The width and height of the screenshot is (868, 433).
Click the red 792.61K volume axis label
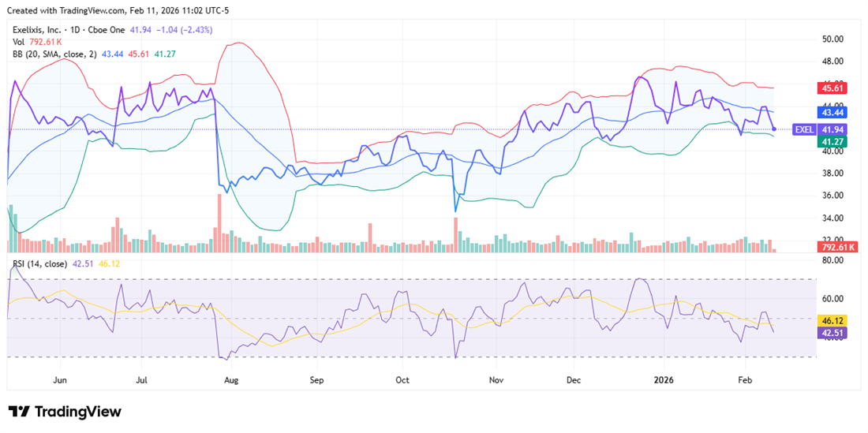tap(836, 247)
